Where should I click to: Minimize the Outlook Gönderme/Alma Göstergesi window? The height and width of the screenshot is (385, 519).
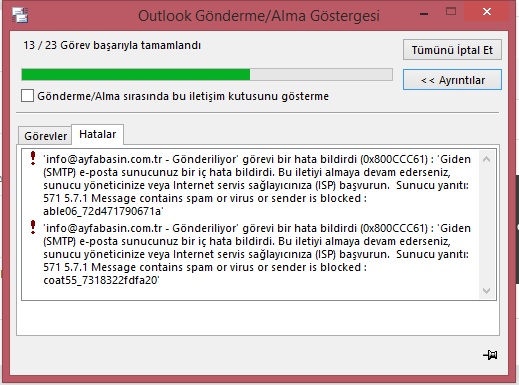click(x=424, y=14)
